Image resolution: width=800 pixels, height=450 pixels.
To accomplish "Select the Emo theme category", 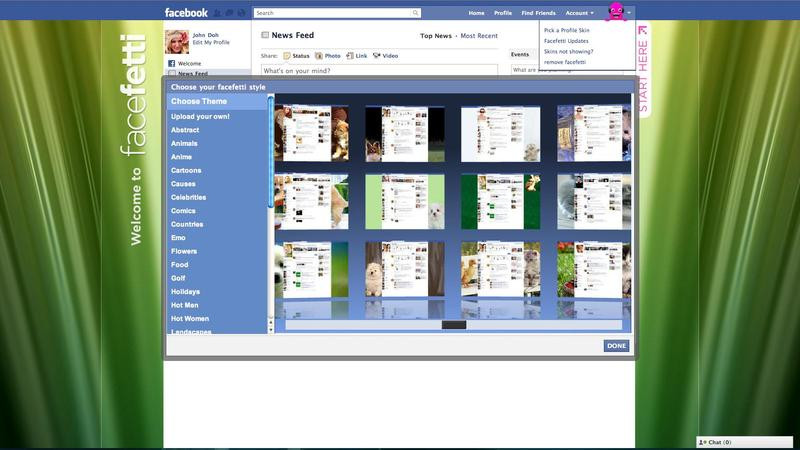I will [x=178, y=238].
